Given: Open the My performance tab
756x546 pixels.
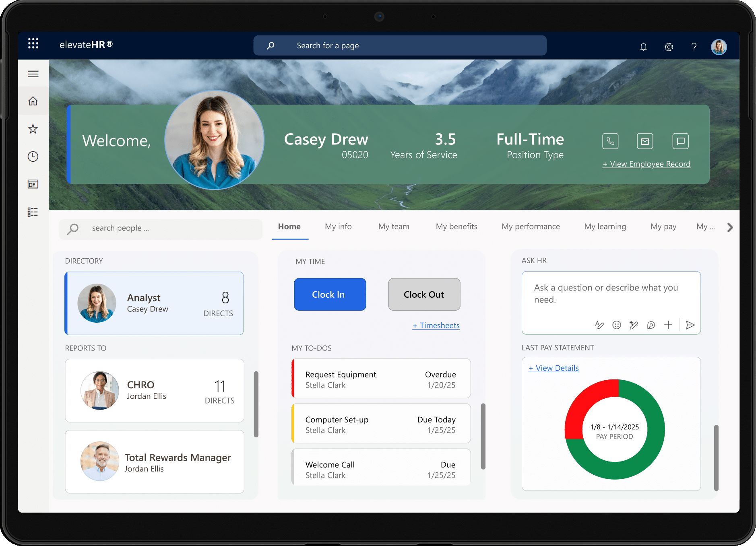Looking at the screenshot, I should point(531,227).
